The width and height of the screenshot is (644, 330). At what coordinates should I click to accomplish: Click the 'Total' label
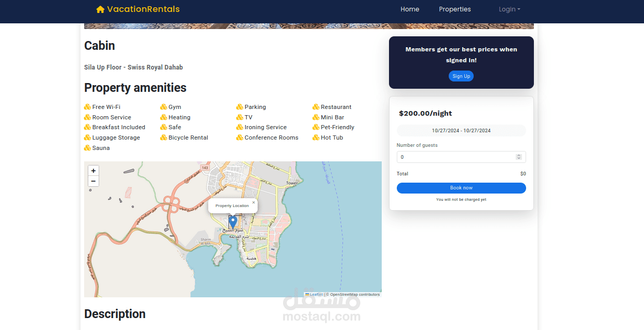[403, 174]
